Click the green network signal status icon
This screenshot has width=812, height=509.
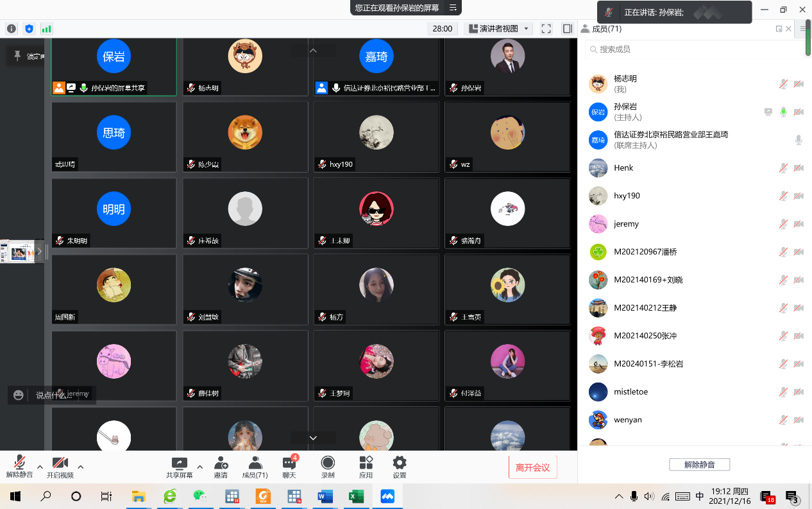(46, 29)
